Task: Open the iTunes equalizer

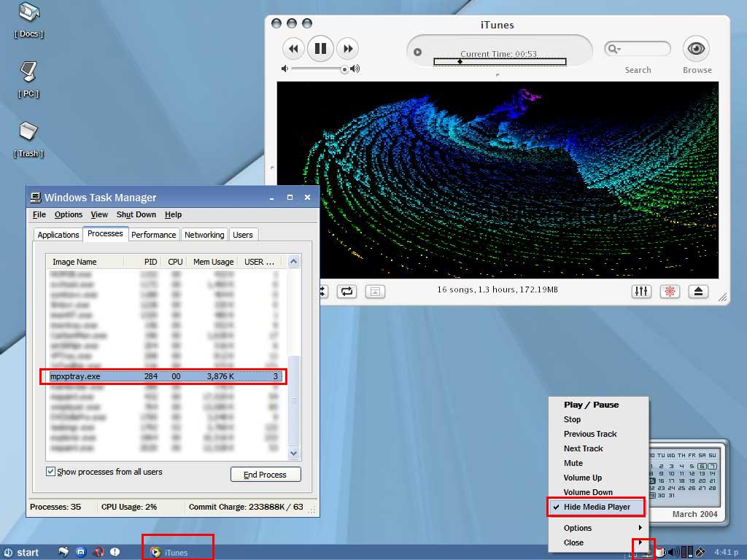Action: [x=641, y=291]
